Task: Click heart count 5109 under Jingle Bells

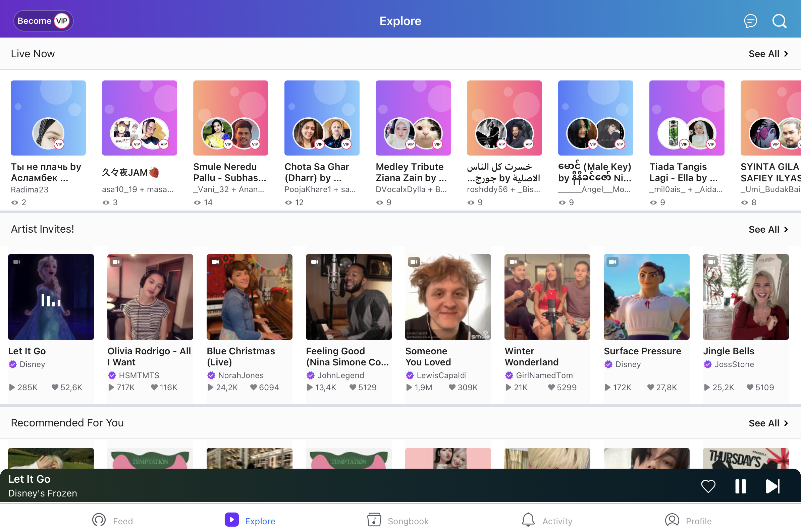Action: (760, 388)
